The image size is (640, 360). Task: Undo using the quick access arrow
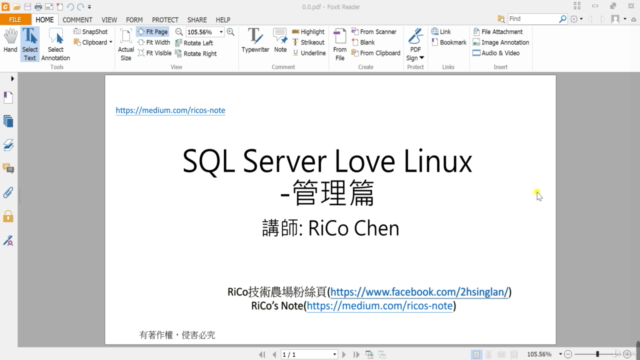(x=70, y=7)
